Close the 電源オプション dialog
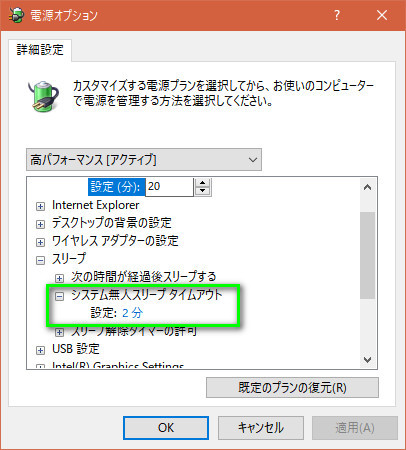Screen dimensions: 406x450 coord(382,15)
